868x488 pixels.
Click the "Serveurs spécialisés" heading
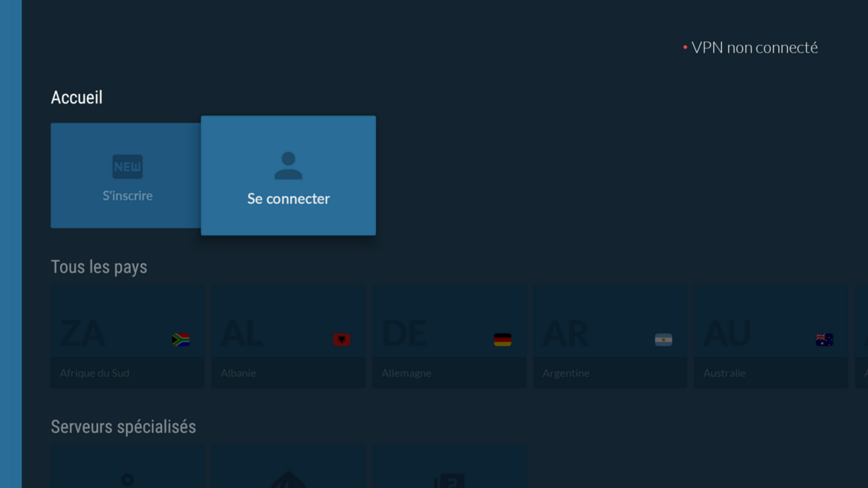coord(123,427)
